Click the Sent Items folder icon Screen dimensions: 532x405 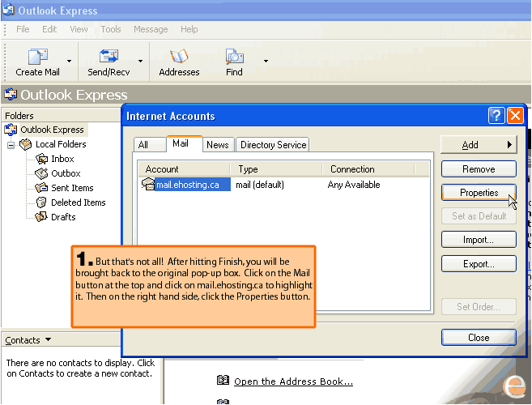tap(42, 188)
